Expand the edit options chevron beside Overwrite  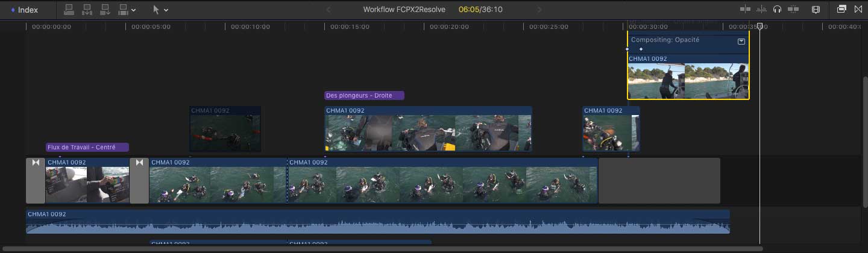[x=134, y=10]
